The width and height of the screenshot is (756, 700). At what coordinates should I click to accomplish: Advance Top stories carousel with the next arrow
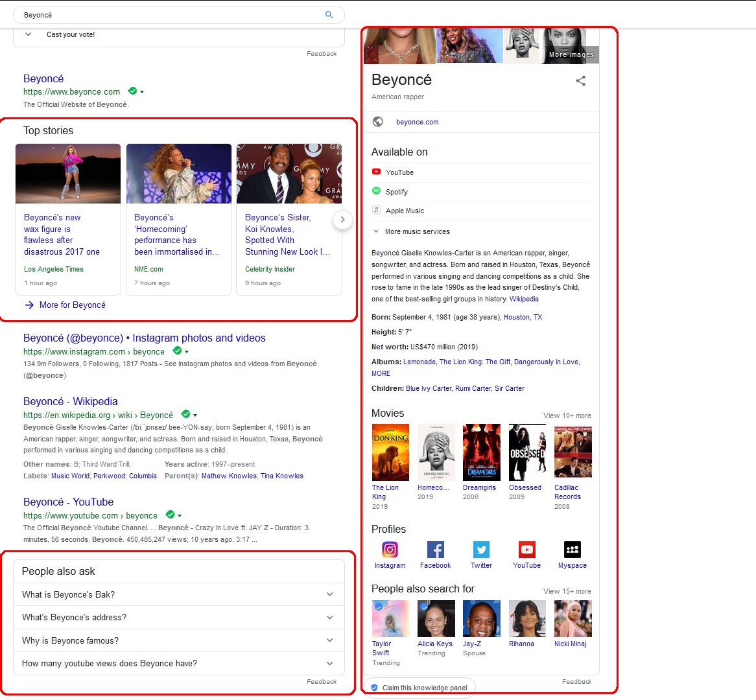click(342, 220)
